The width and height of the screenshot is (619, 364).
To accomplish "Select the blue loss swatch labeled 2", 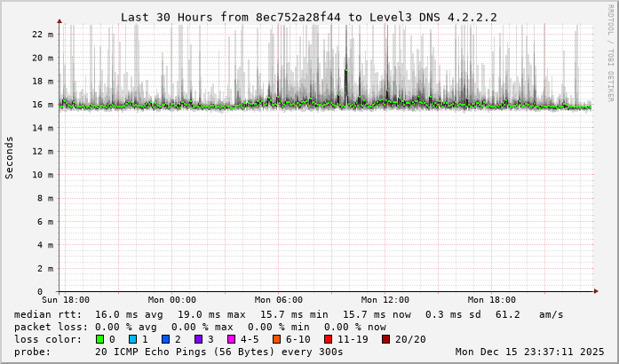I will point(164,339).
